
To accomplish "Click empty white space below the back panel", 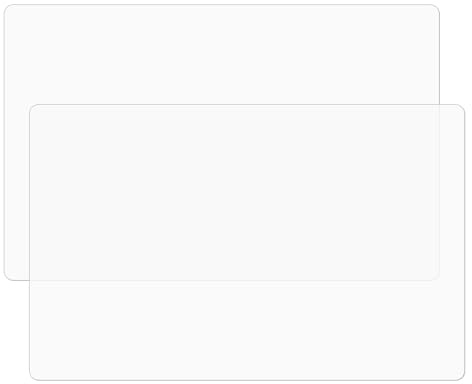I will pos(15,332).
